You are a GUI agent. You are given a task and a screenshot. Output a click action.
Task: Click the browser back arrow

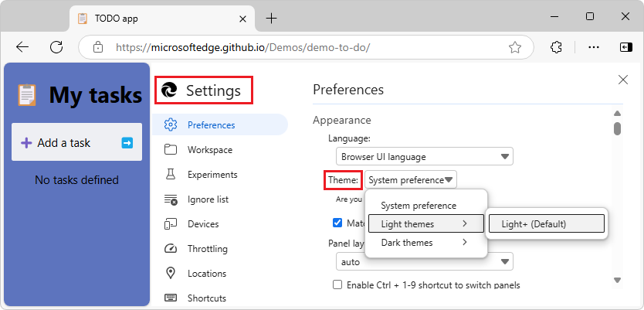pos(22,47)
